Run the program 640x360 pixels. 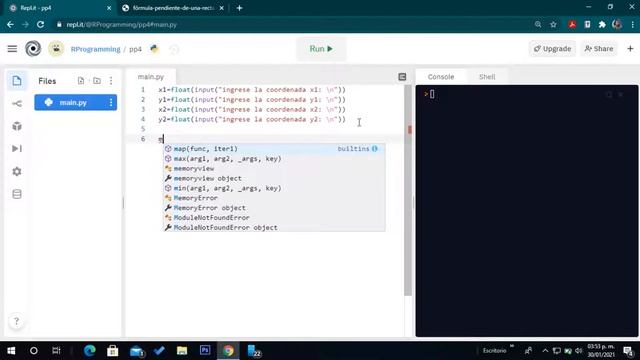(x=321, y=49)
